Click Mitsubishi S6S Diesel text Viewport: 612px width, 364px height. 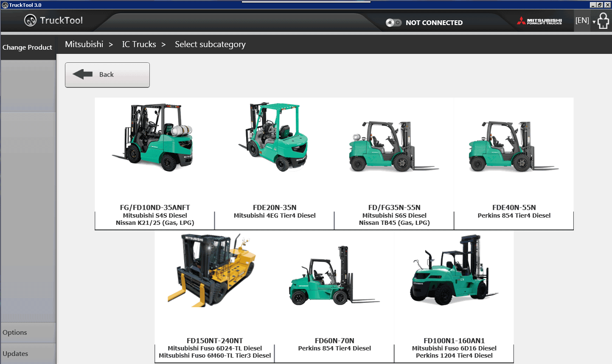(394, 216)
